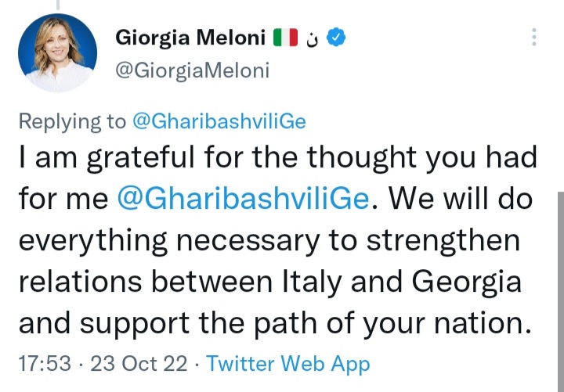Open the Twitter Web App source link
The image size is (564, 392).
pyautogui.click(x=289, y=365)
